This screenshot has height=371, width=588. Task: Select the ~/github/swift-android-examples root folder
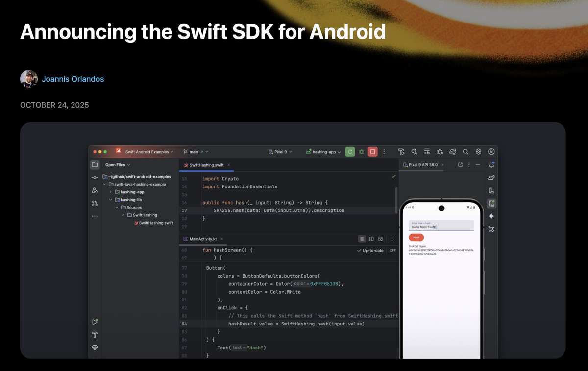[137, 176]
